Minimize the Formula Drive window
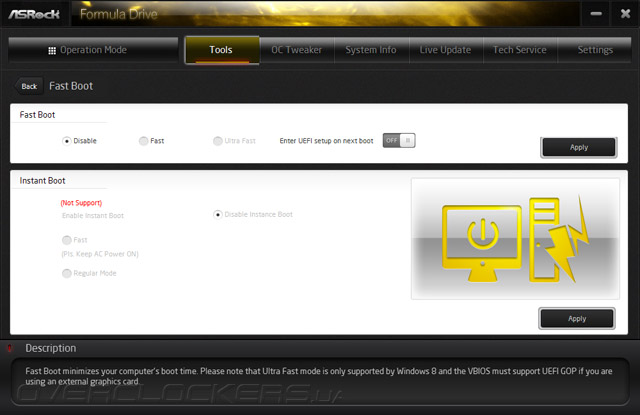Screen dimensions: 640x415 click(596, 14)
